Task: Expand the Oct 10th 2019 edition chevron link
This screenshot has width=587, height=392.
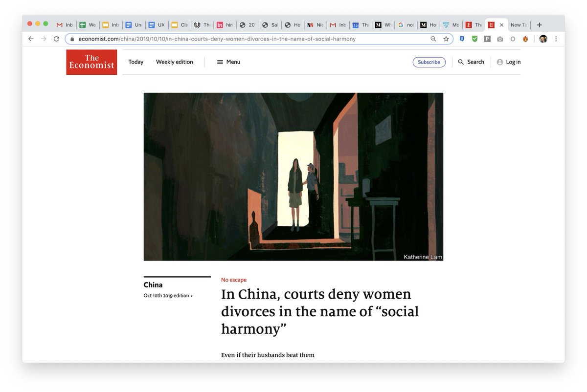Action: point(168,296)
